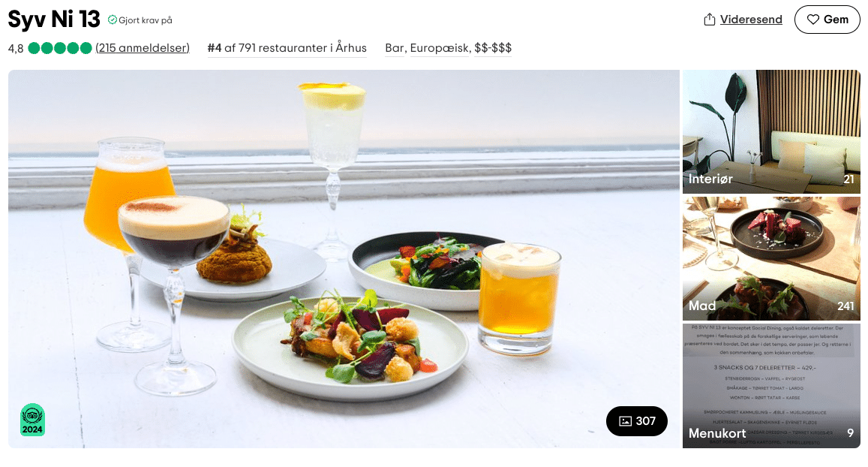
Task: Open the Menukort photo category thumbnail
Action: coord(771,386)
